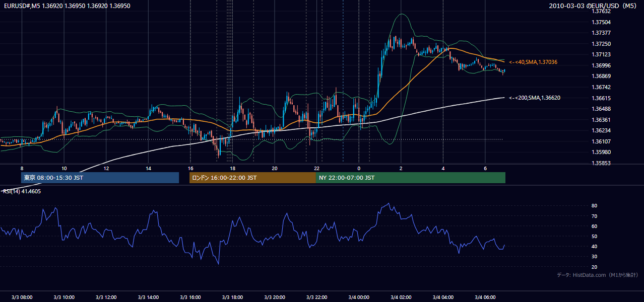The image size is (644, 302).
Task: Click RSI scale value 80
Action: click(x=594, y=206)
